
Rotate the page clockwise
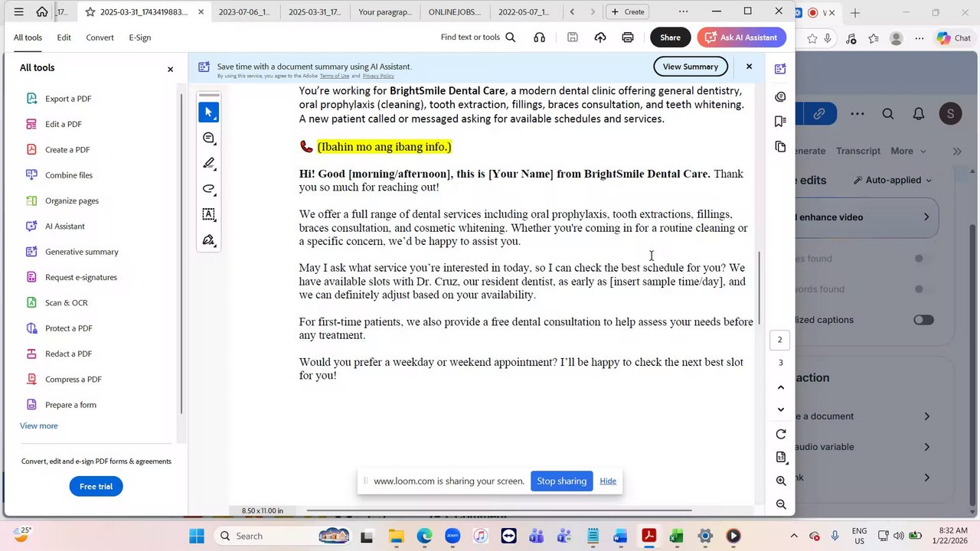click(x=781, y=434)
